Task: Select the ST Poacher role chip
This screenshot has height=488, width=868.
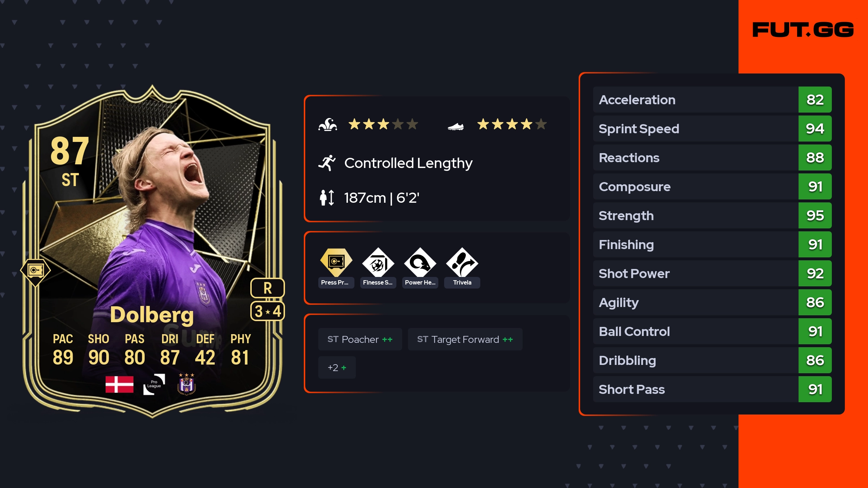Action: coord(360,339)
